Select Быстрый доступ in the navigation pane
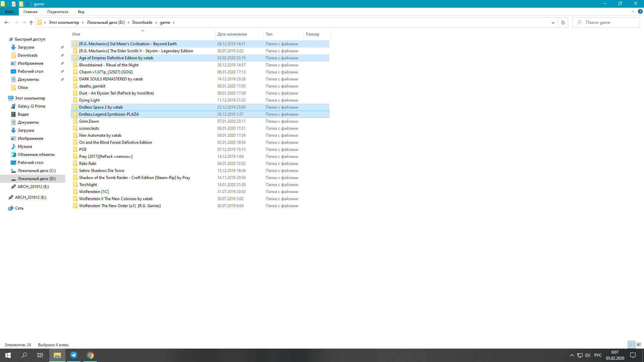The width and height of the screenshot is (644, 362). pyautogui.click(x=30, y=39)
